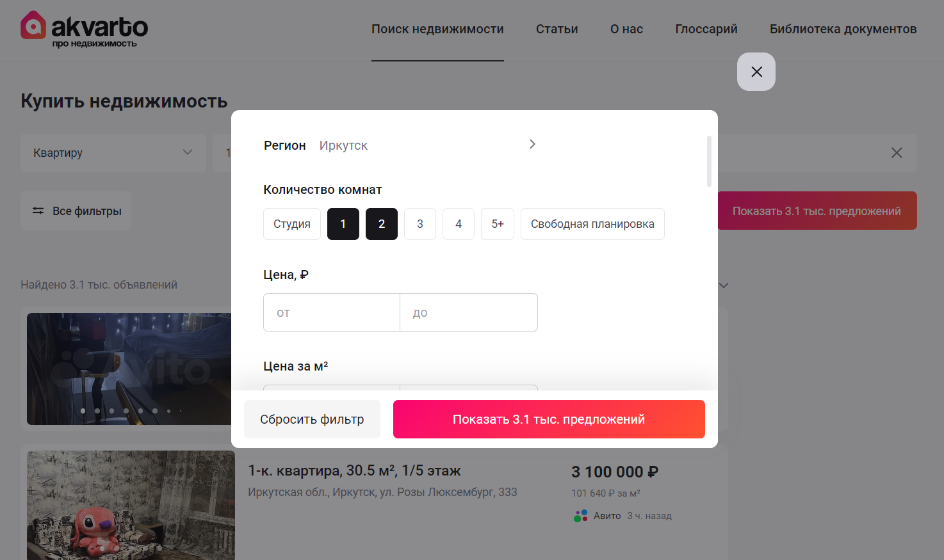Open listing 1-к. квартира, 30.5 м² link
The width and height of the screenshot is (944, 560).
pos(354,470)
